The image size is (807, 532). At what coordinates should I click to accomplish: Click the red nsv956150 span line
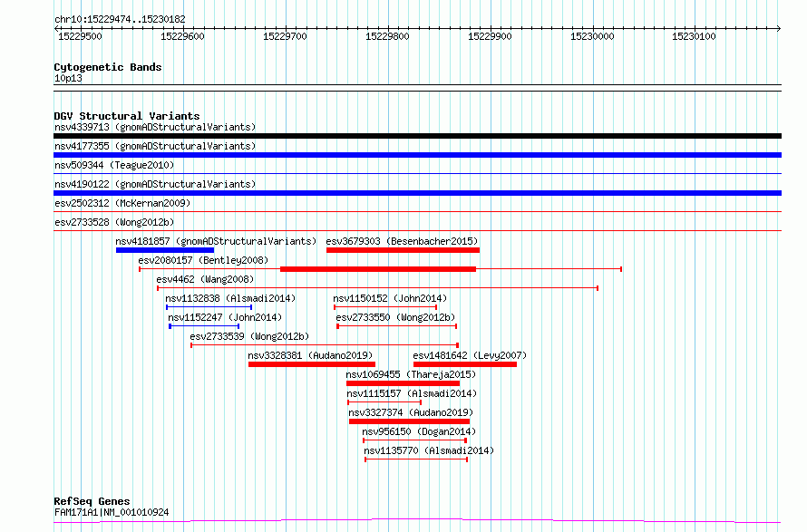[x=414, y=440]
